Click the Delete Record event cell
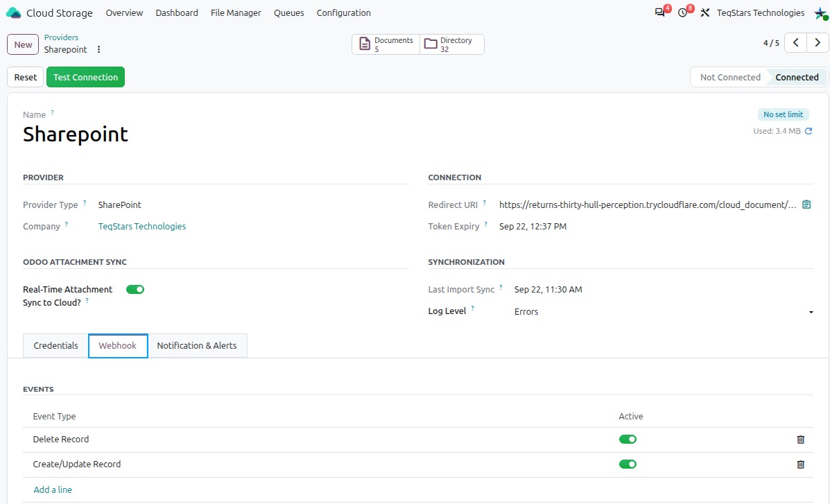This screenshot has height=504, width=830. click(61, 440)
